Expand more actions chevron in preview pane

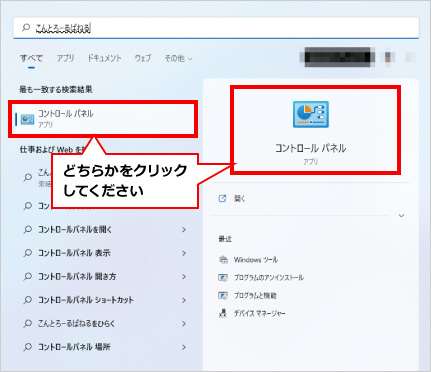pos(402,216)
